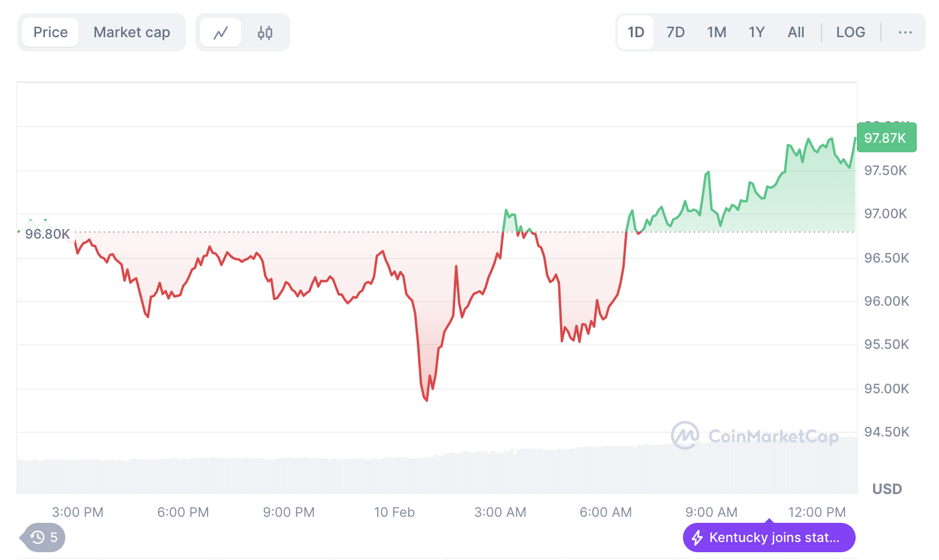Toggle the LOG scale option
939x560 pixels.
(x=850, y=32)
